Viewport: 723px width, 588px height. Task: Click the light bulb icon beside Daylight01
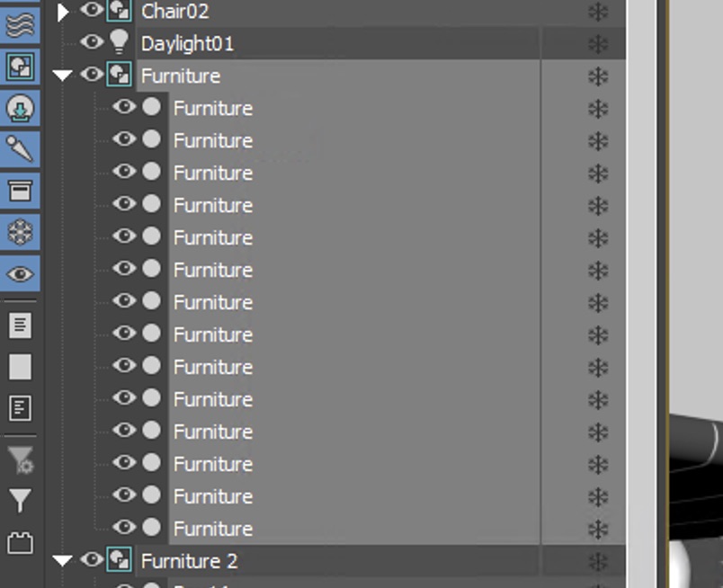120,41
